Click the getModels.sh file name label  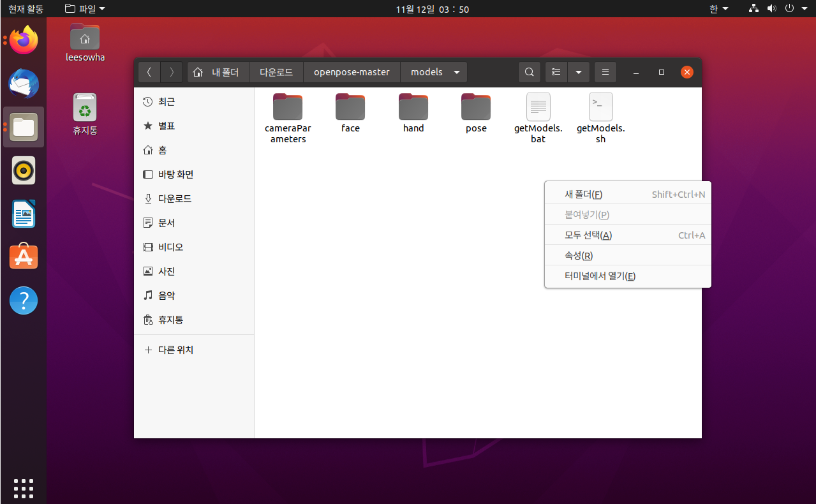click(x=601, y=133)
